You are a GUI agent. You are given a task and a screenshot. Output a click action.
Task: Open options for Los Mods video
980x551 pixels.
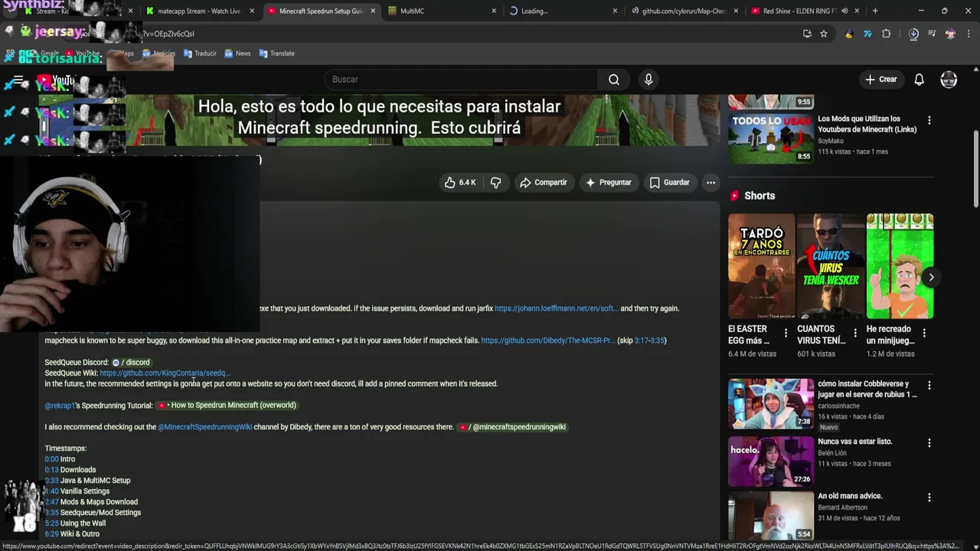pyautogui.click(x=929, y=120)
